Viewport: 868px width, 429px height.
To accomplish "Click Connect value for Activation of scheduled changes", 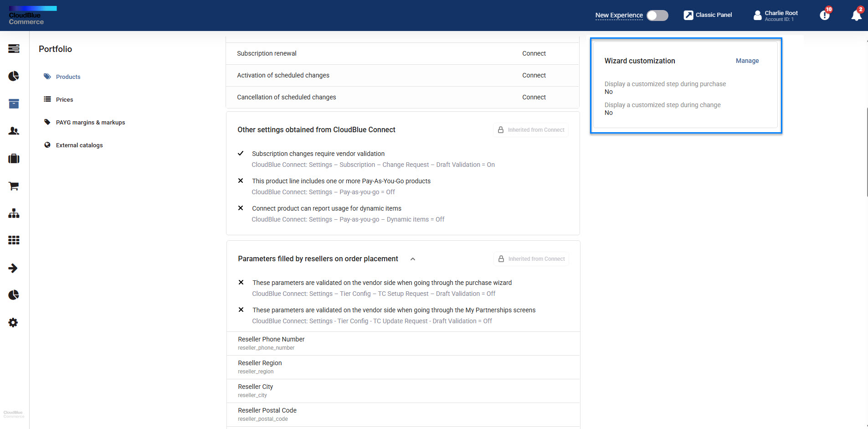I will [x=534, y=75].
